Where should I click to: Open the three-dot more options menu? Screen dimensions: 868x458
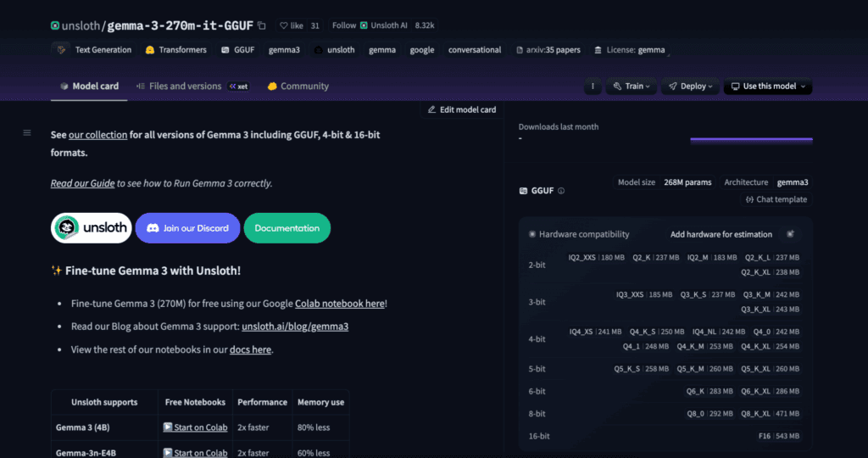[593, 87]
